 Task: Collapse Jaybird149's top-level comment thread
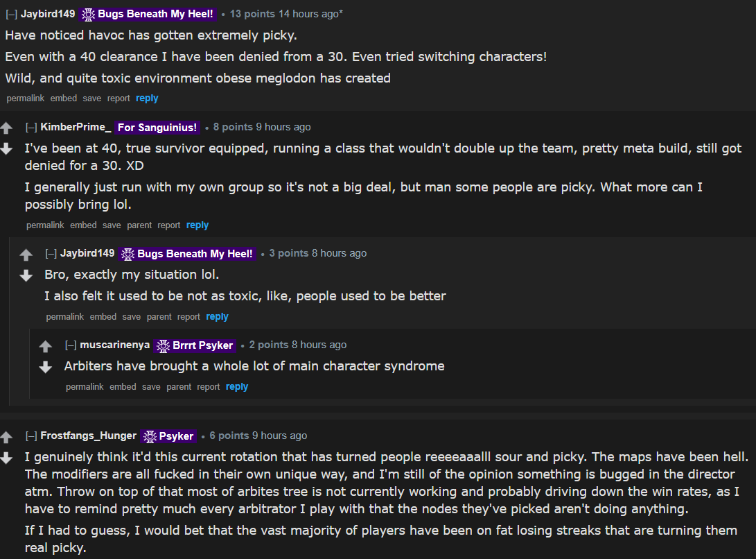click(x=12, y=14)
